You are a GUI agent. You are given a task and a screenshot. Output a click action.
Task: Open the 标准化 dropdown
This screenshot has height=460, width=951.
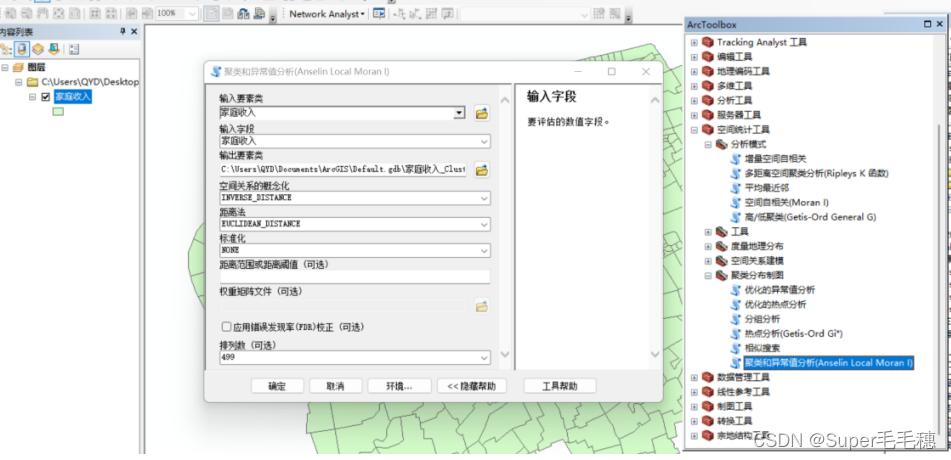pyautogui.click(x=484, y=251)
